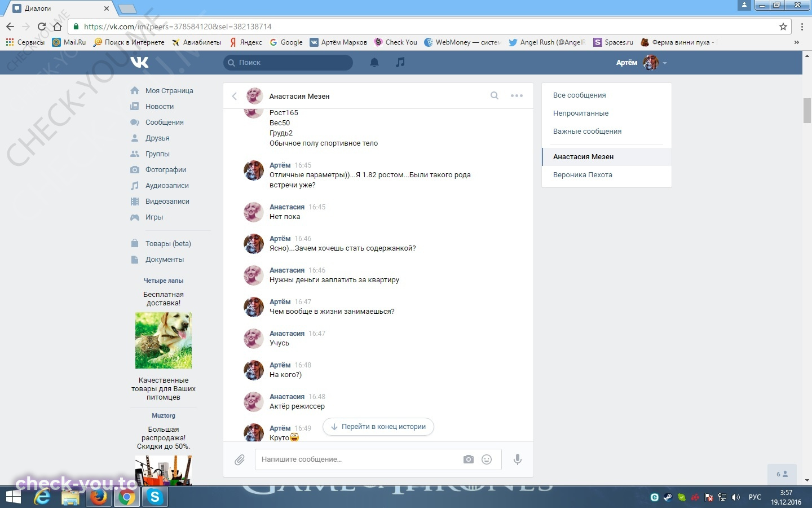This screenshot has width=812, height=508.
Task: Open Авиабилеты bookmark
Action: (x=196, y=42)
